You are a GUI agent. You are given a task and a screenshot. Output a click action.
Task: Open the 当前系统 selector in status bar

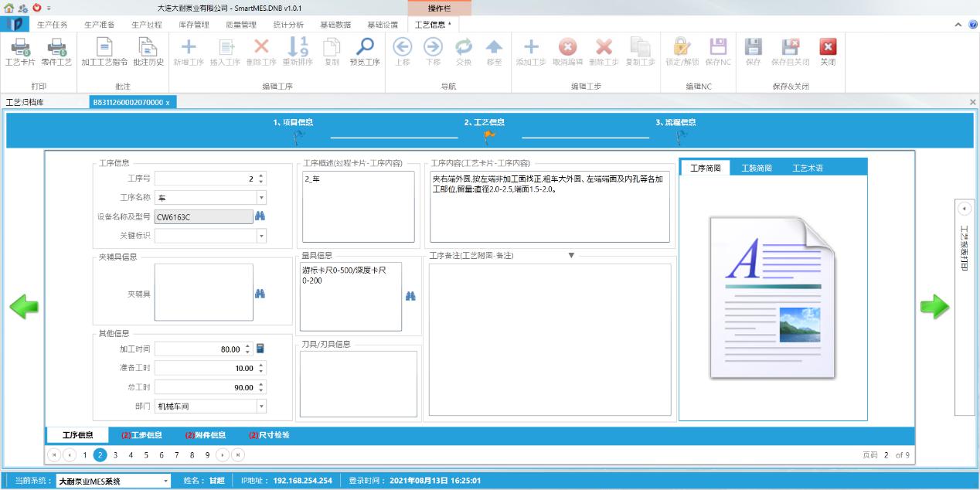pyautogui.click(x=165, y=481)
